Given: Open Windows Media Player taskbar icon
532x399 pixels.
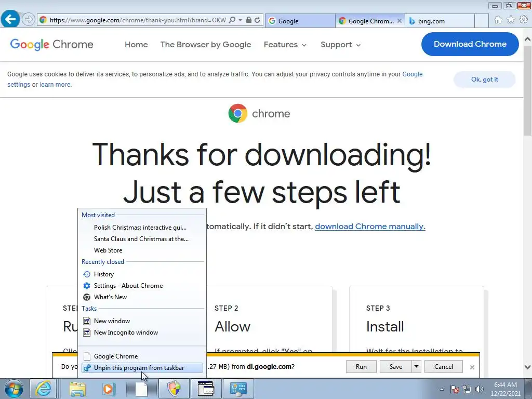Looking at the screenshot, I should (109, 389).
